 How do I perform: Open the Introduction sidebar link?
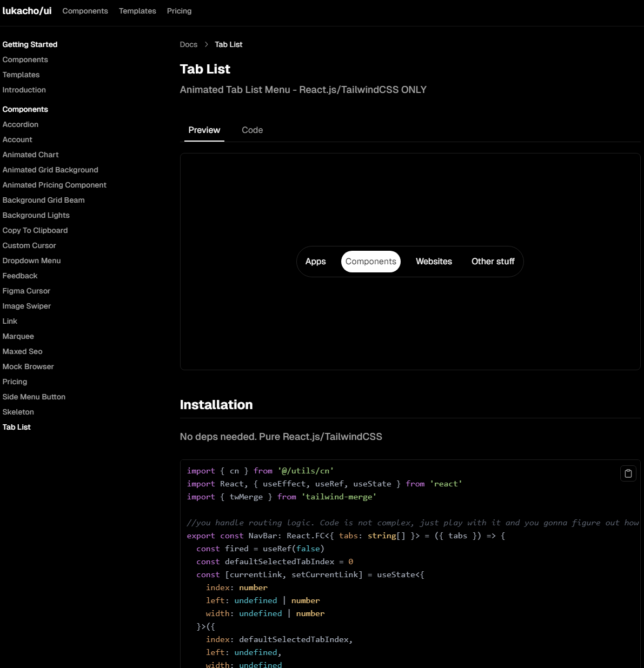[x=24, y=90]
